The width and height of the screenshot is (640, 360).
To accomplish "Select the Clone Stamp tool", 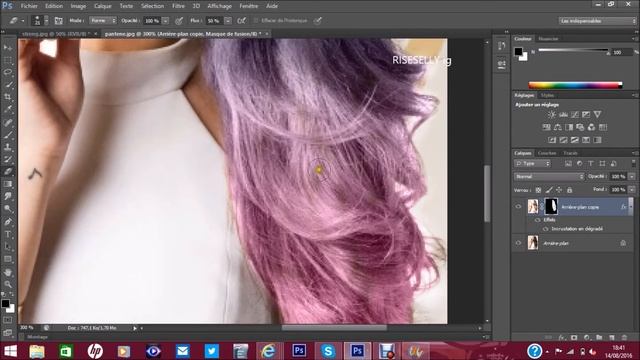I will (8, 147).
